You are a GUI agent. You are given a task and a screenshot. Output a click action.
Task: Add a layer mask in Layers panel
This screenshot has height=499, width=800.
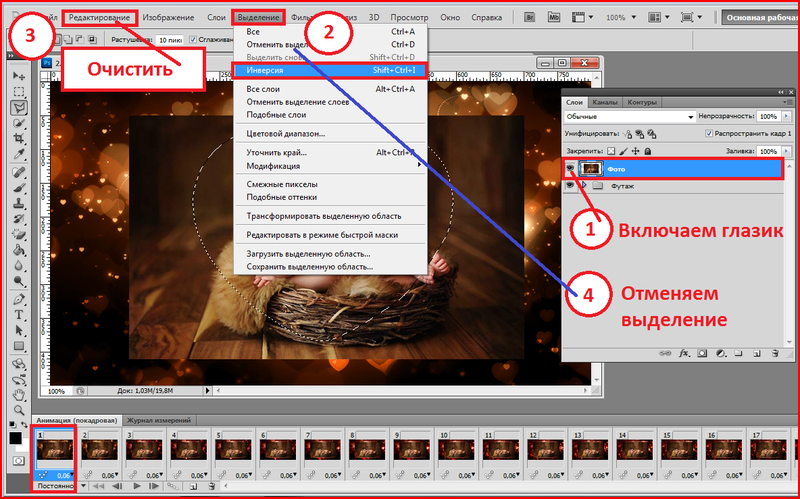point(703,353)
